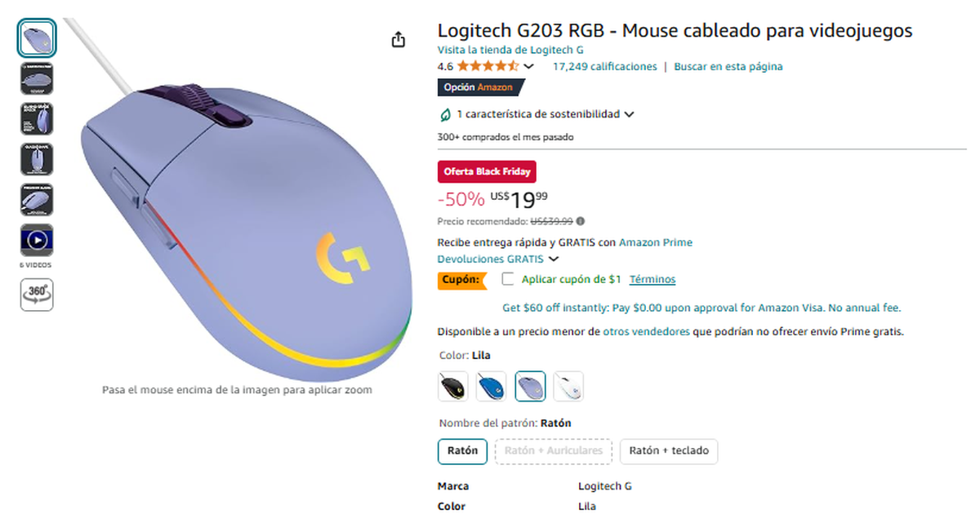The width and height of the screenshot is (980, 523).
Task: Select the Ratón + teclado pattern option
Action: [669, 451]
